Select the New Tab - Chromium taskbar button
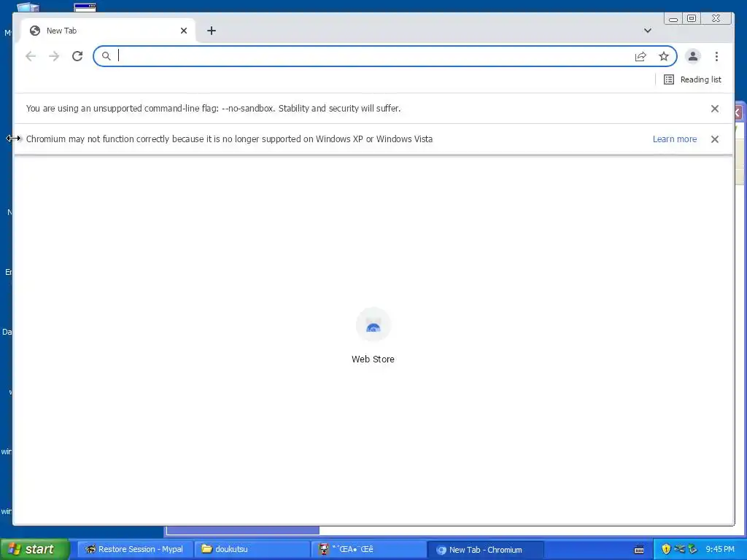This screenshot has width=747, height=560. [485, 550]
